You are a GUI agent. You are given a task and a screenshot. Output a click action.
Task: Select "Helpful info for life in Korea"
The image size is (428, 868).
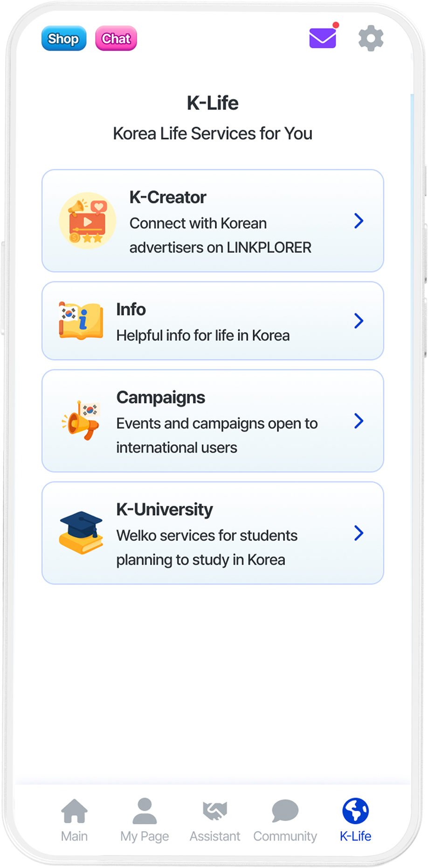click(203, 336)
